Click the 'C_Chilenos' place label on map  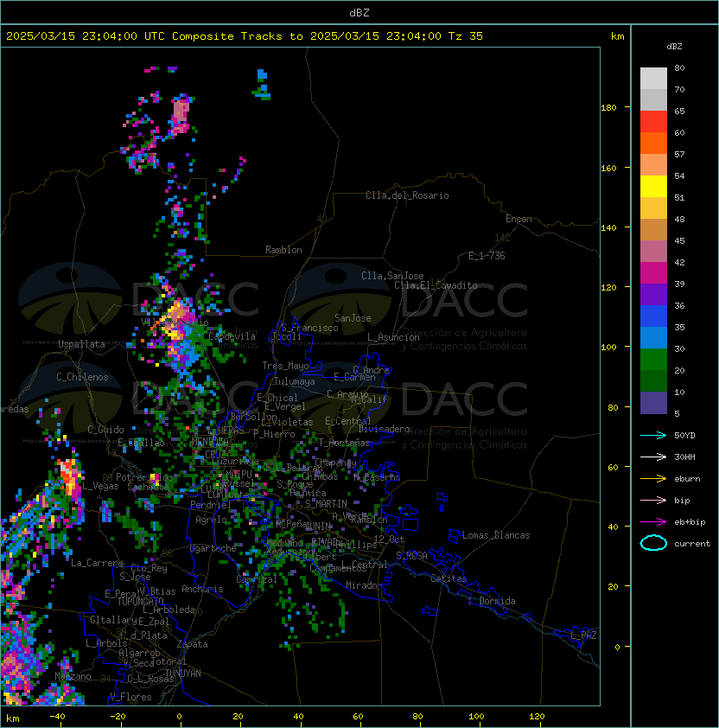[82, 377]
